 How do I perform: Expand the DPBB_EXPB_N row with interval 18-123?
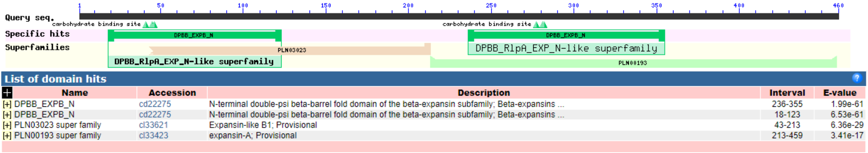tap(7, 115)
